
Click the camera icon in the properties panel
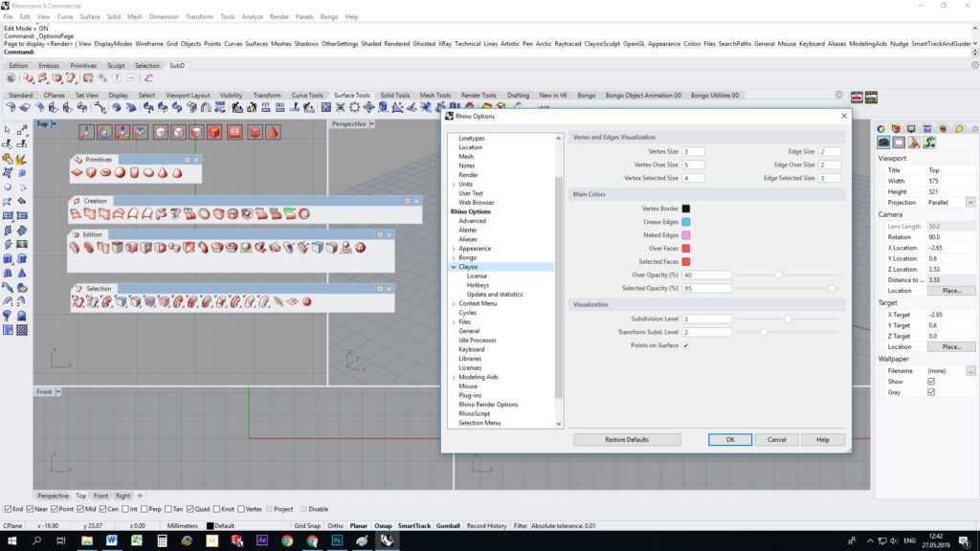[x=884, y=143]
